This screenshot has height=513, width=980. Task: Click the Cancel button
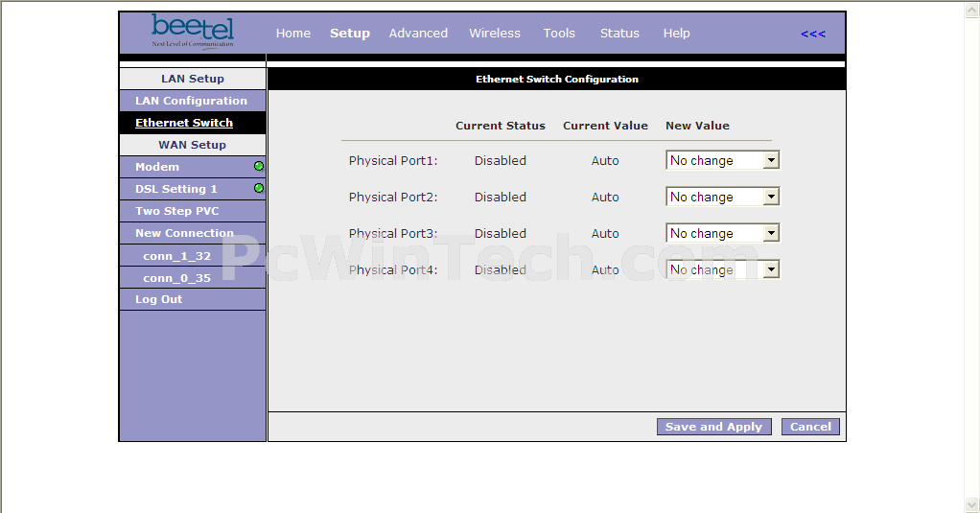(810, 427)
